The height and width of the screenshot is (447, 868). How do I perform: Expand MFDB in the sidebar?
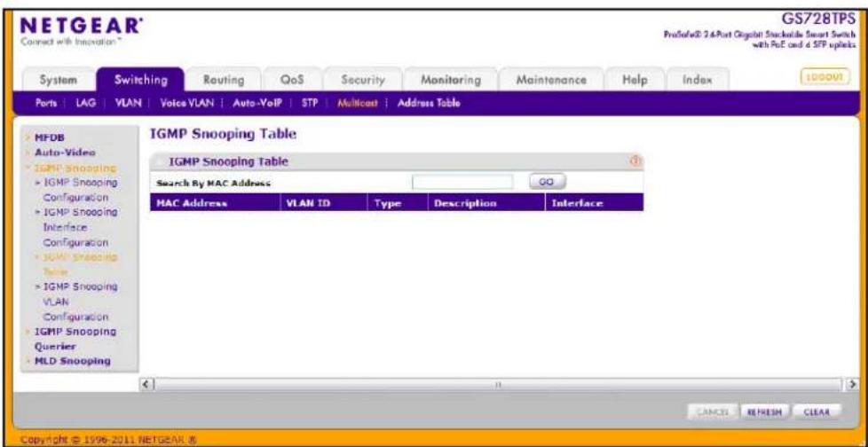pos(50,137)
